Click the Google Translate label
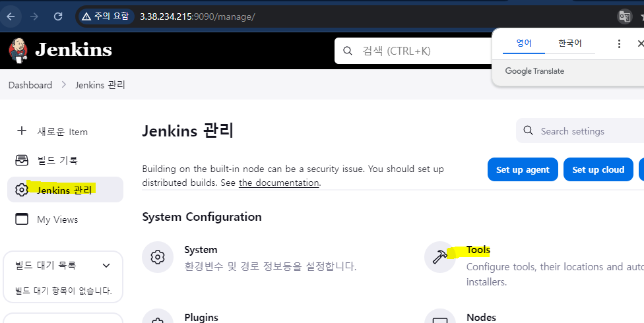The image size is (644, 323). pyautogui.click(x=534, y=71)
